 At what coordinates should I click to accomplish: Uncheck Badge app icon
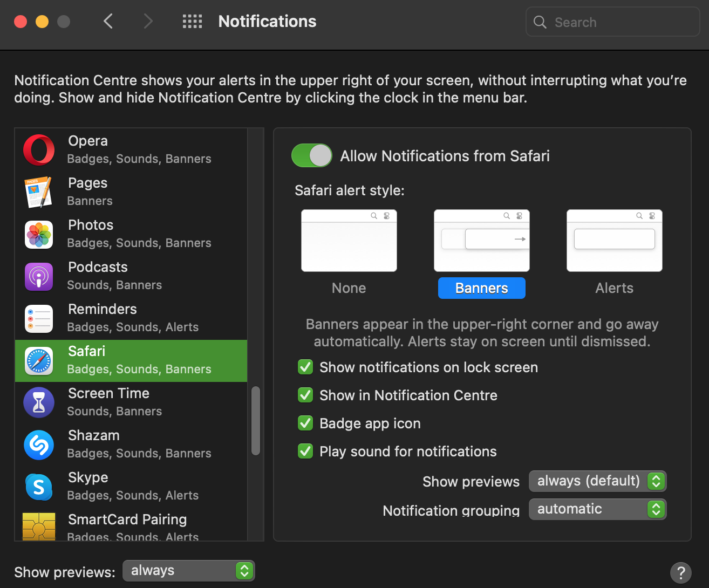pos(305,423)
